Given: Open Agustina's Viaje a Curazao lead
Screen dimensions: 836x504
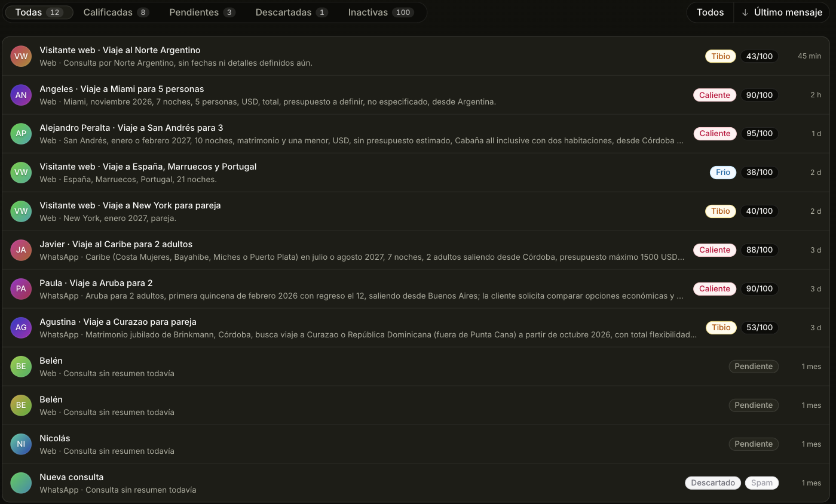Looking at the screenshot, I should coord(416,328).
